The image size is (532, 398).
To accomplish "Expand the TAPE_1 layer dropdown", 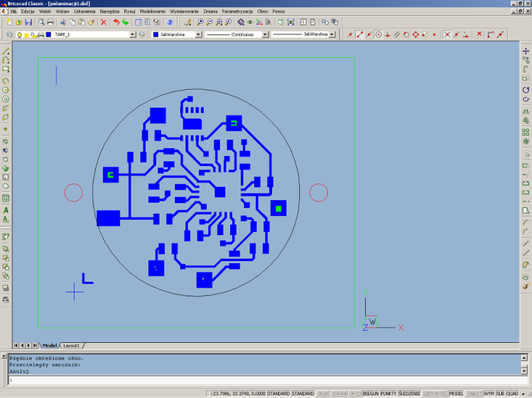I will click(x=132, y=35).
